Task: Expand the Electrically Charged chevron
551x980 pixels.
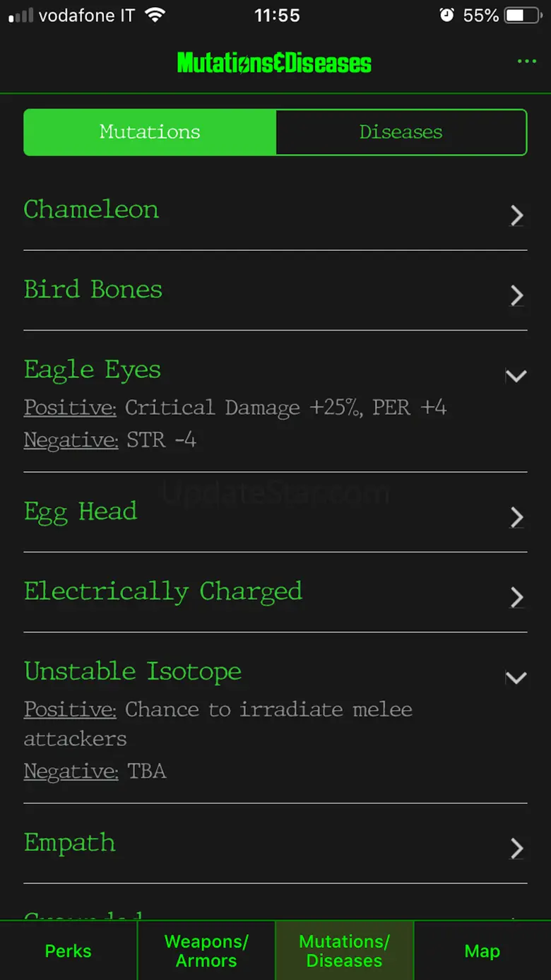Action: point(517,598)
